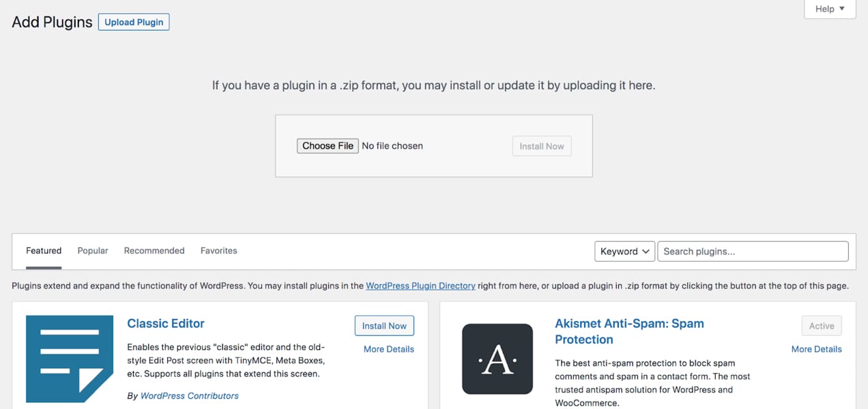Click the disabled Install Now upload button
868x409 pixels.
pyautogui.click(x=542, y=146)
